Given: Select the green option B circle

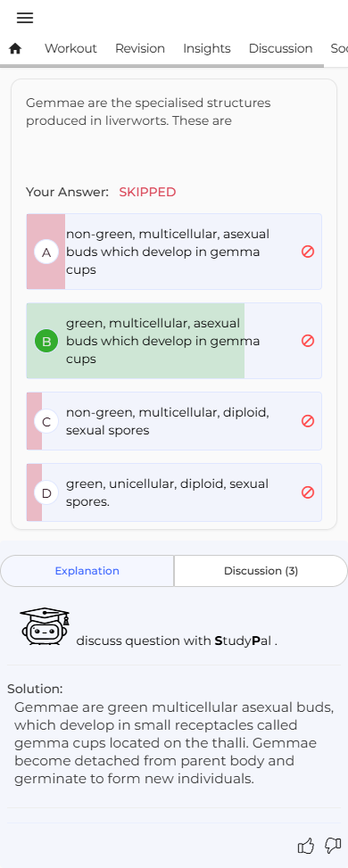Looking at the screenshot, I should [46, 342].
